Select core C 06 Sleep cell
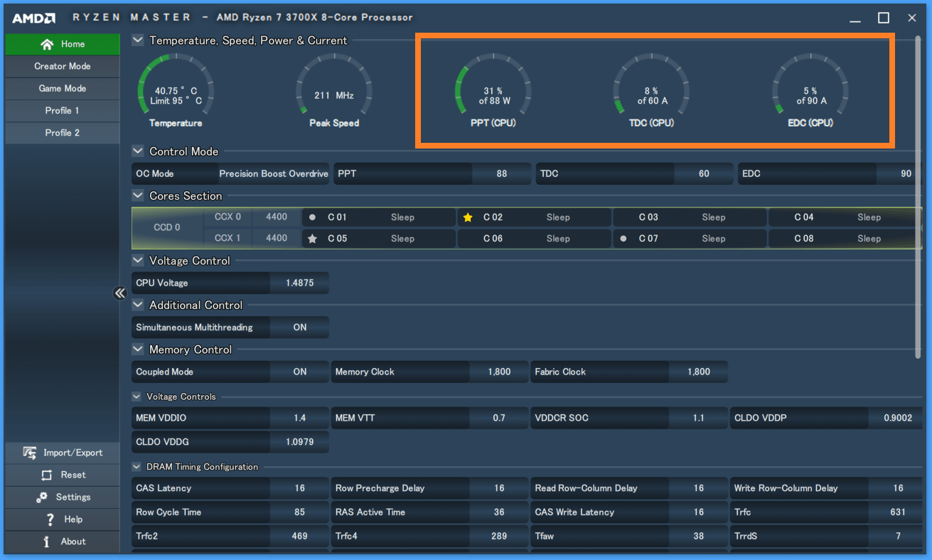932x560 pixels. (x=535, y=239)
